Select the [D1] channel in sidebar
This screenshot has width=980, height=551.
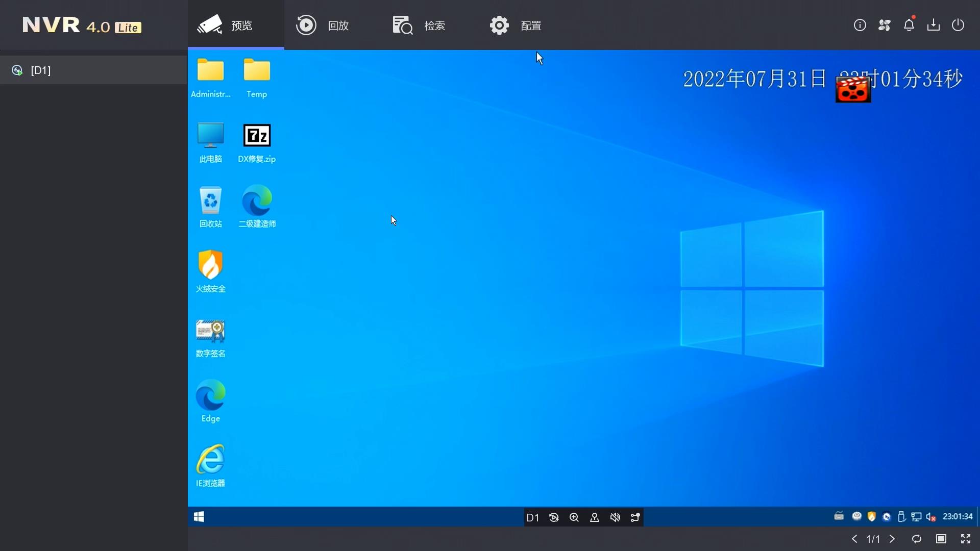pos(41,70)
